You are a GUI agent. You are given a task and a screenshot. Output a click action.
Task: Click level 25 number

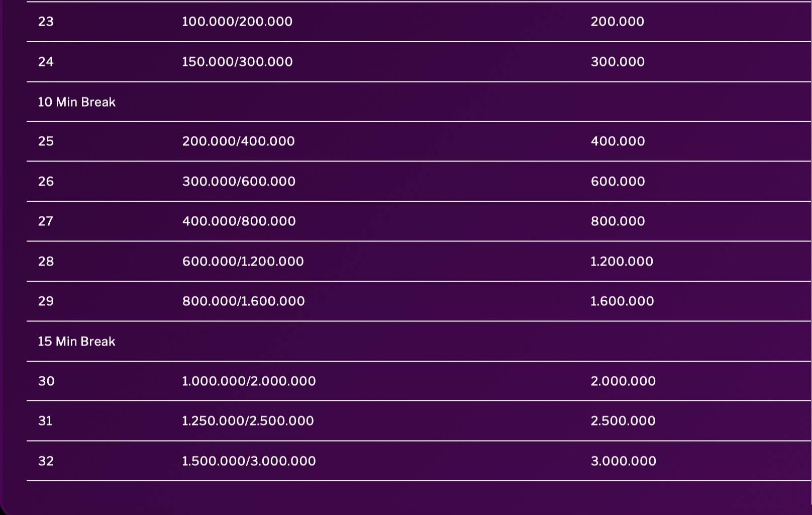pos(46,141)
